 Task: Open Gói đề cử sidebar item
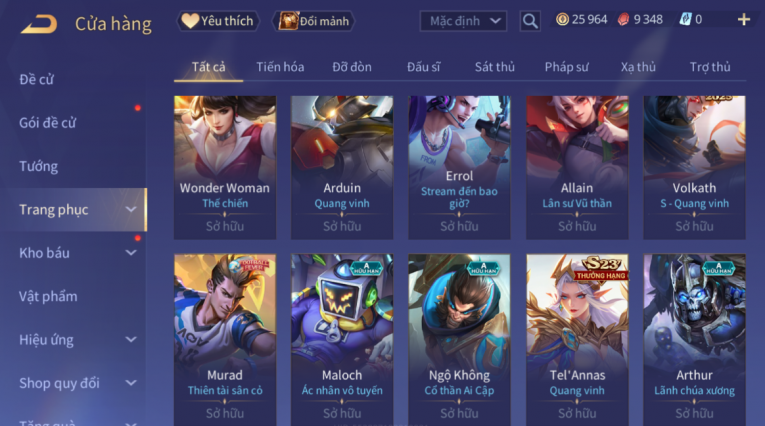(48, 122)
